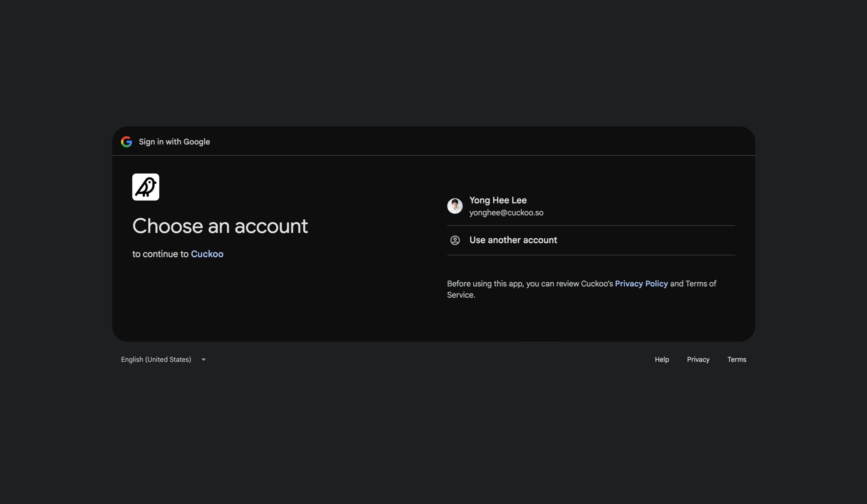Viewport: 867px width, 504px height.
Task: Click the Use another account person icon
Action: click(x=455, y=240)
